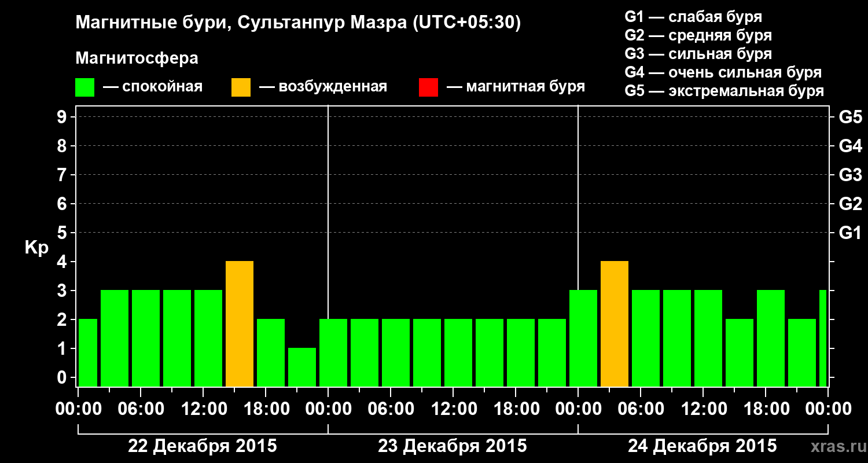Click the lowest green bar with Kp 1

[302, 367]
